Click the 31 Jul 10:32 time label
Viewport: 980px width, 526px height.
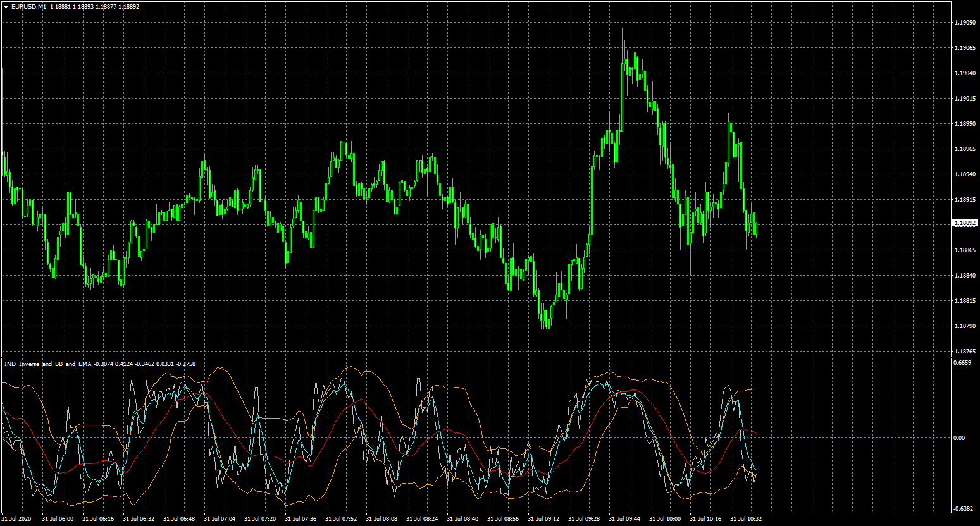pyautogui.click(x=746, y=519)
